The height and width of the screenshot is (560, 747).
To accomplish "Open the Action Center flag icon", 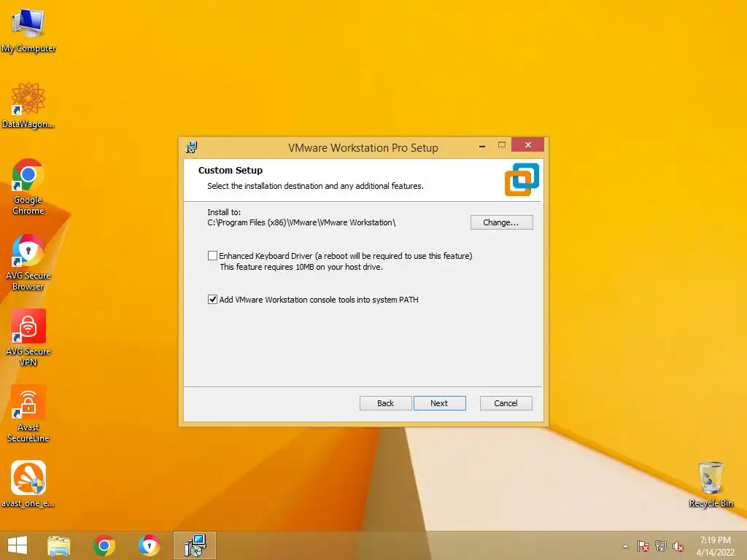I will 643,546.
